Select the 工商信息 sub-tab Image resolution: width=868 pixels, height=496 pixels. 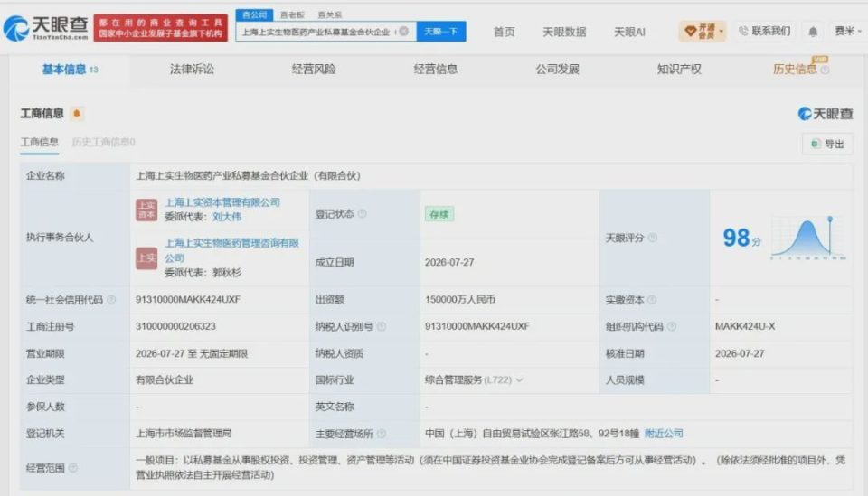click(x=39, y=142)
